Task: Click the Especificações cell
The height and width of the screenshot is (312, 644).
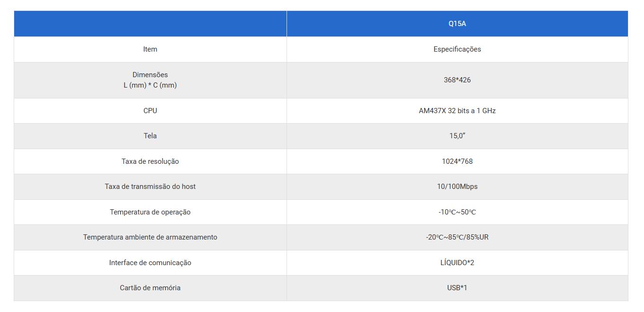Action: pyautogui.click(x=457, y=49)
